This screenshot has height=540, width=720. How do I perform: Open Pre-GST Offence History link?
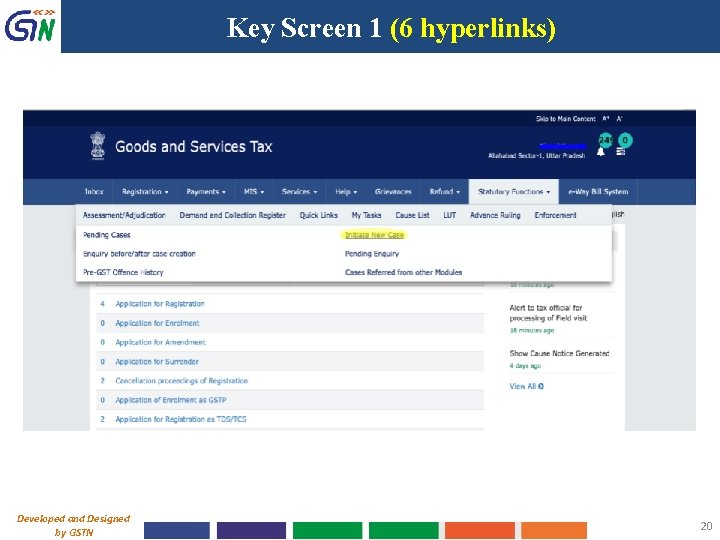click(x=123, y=272)
